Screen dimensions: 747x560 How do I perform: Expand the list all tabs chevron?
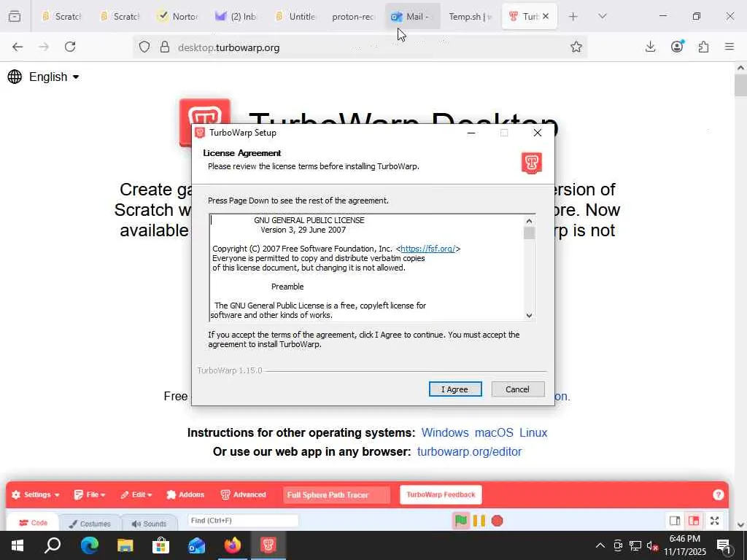coord(602,17)
